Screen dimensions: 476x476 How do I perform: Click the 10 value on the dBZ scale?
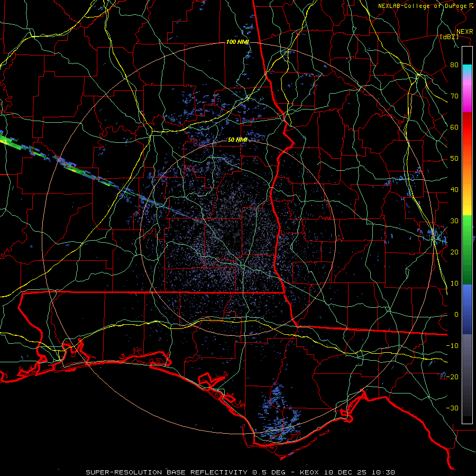pos(454,283)
